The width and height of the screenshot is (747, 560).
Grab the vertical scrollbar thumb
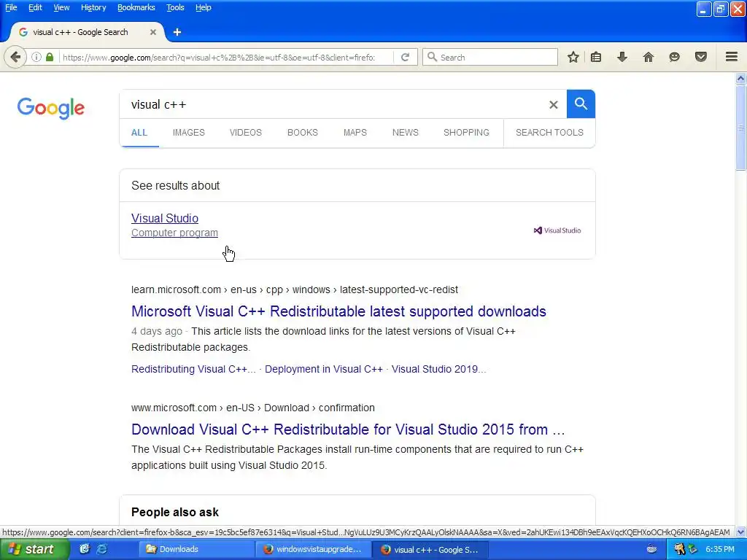pos(741,127)
